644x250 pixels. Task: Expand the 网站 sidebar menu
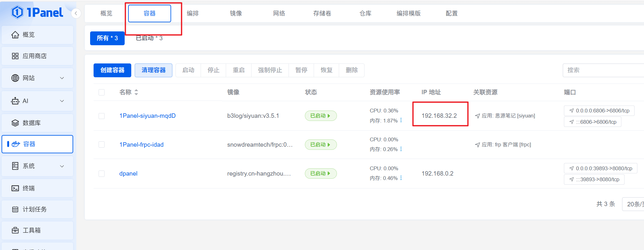tap(62, 78)
